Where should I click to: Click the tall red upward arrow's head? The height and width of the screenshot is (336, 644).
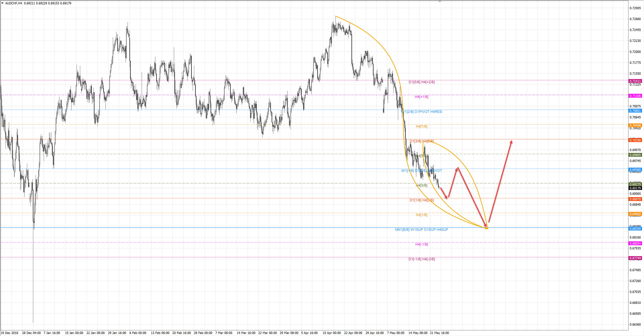[x=511, y=142]
